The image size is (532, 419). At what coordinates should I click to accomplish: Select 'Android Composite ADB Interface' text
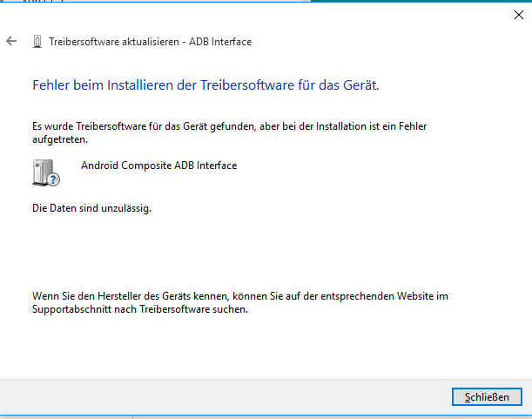pyautogui.click(x=158, y=166)
